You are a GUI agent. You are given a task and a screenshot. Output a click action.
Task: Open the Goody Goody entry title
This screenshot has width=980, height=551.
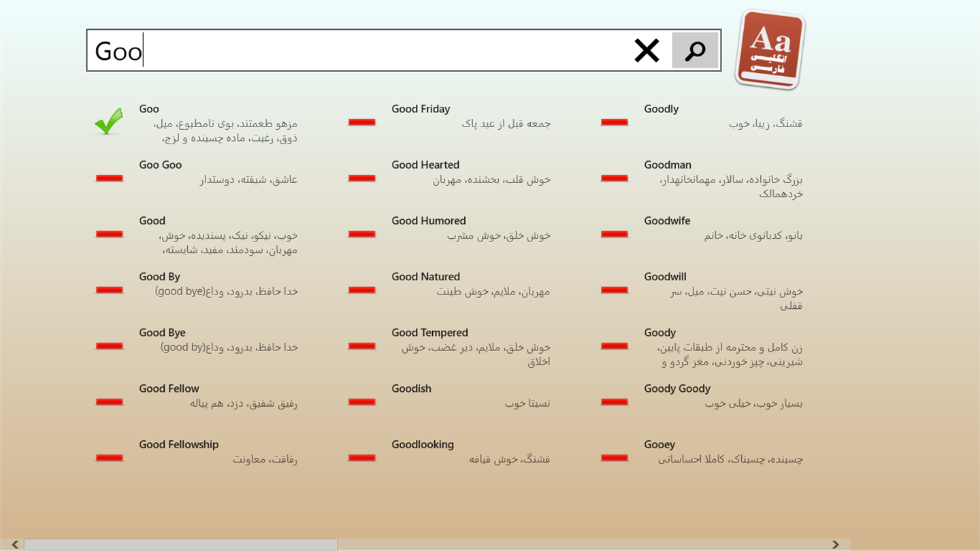click(x=677, y=388)
